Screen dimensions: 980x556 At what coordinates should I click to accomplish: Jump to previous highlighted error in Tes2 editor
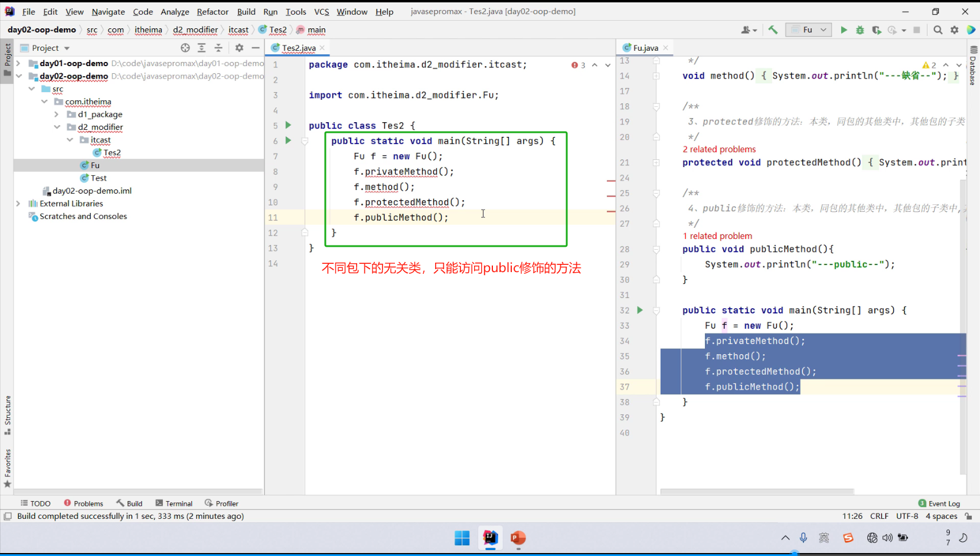click(x=594, y=65)
